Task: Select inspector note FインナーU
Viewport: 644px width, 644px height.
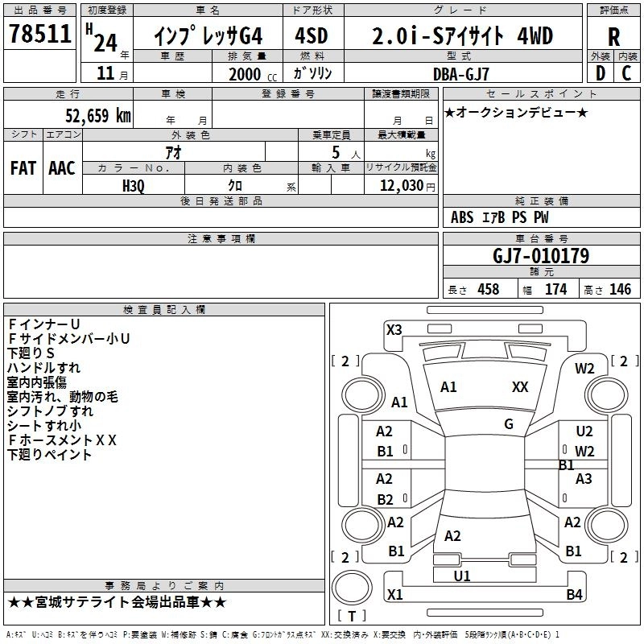Action: pos(43,324)
